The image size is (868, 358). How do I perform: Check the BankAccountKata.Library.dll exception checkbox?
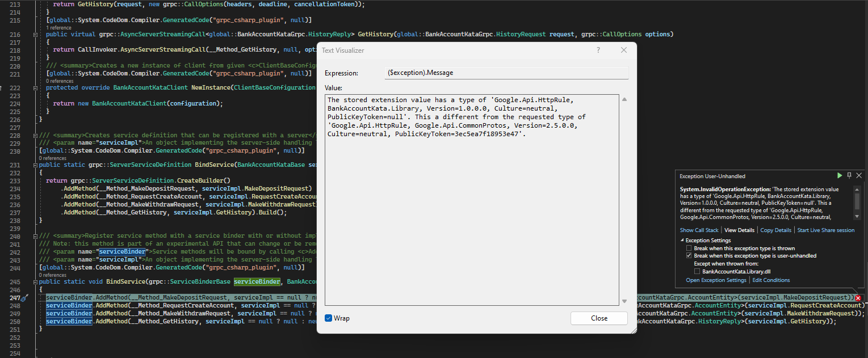coord(697,272)
